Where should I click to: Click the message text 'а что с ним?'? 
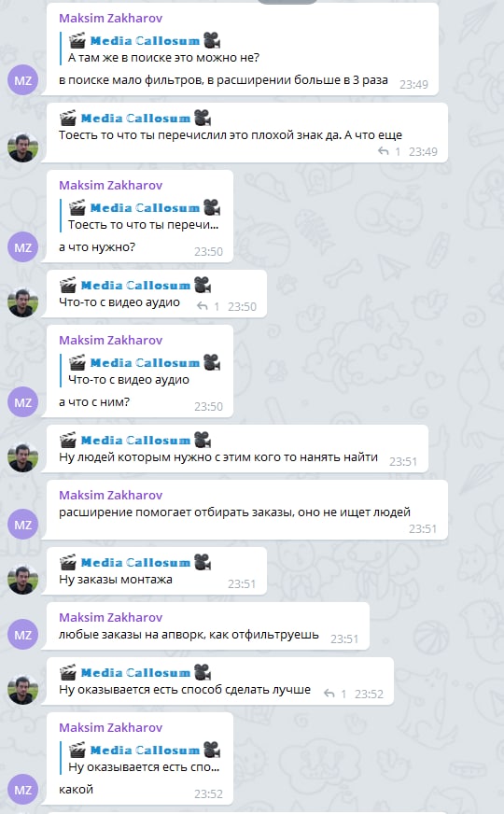click(x=94, y=401)
